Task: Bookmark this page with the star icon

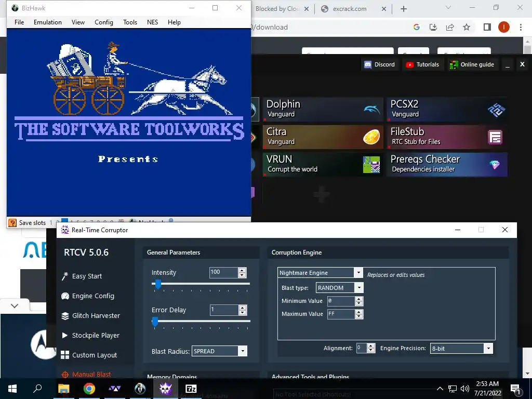Action: (467, 27)
